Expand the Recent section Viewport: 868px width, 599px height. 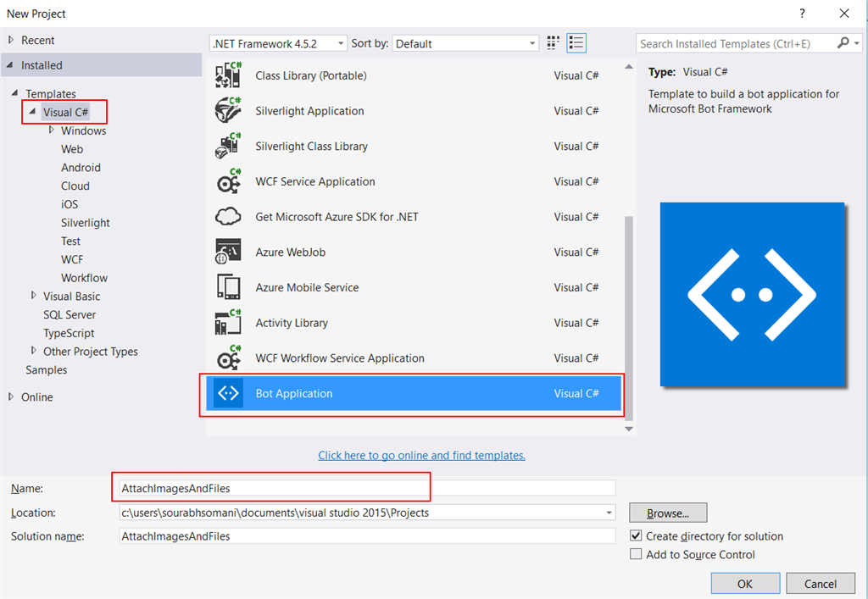11,40
